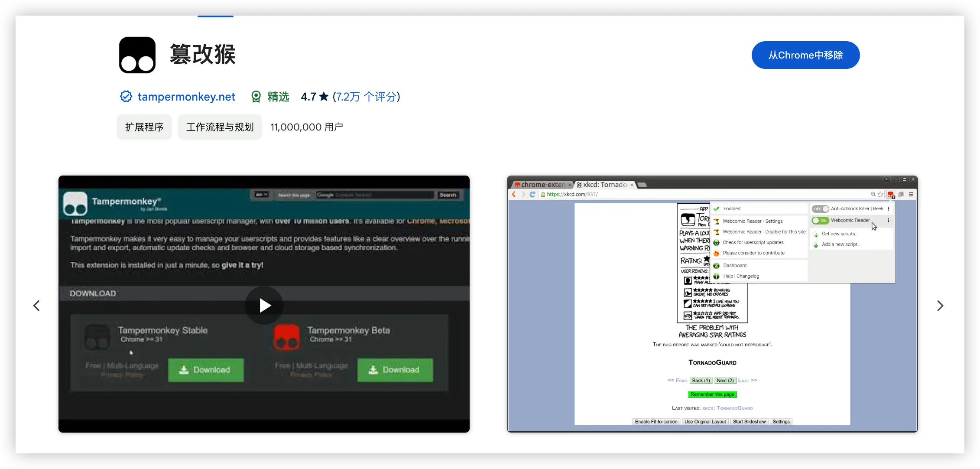Click the 从Chrome中移除 button

pos(805,55)
